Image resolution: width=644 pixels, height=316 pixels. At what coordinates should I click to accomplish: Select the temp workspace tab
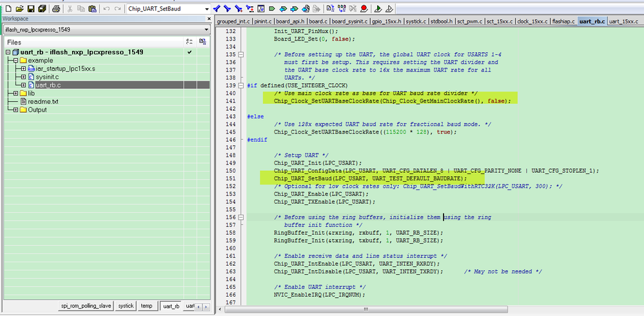click(146, 306)
